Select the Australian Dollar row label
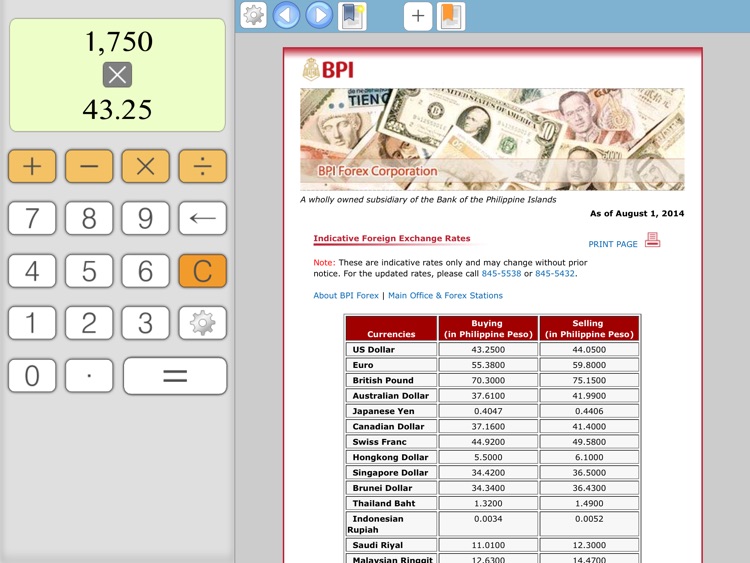Screen dimensions: 750x563 (x=390, y=396)
